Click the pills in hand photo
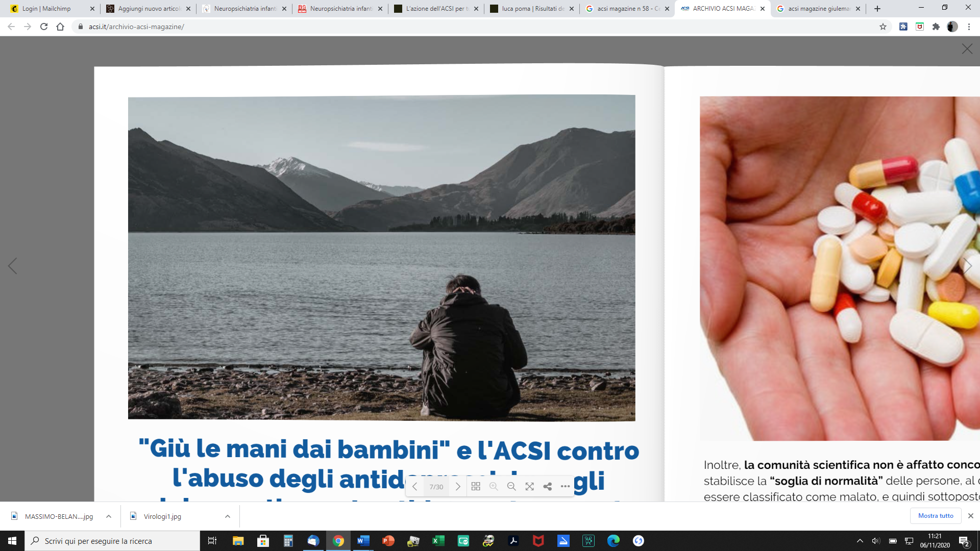Image resolution: width=980 pixels, height=551 pixels. pyautogui.click(x=840, y=268)
